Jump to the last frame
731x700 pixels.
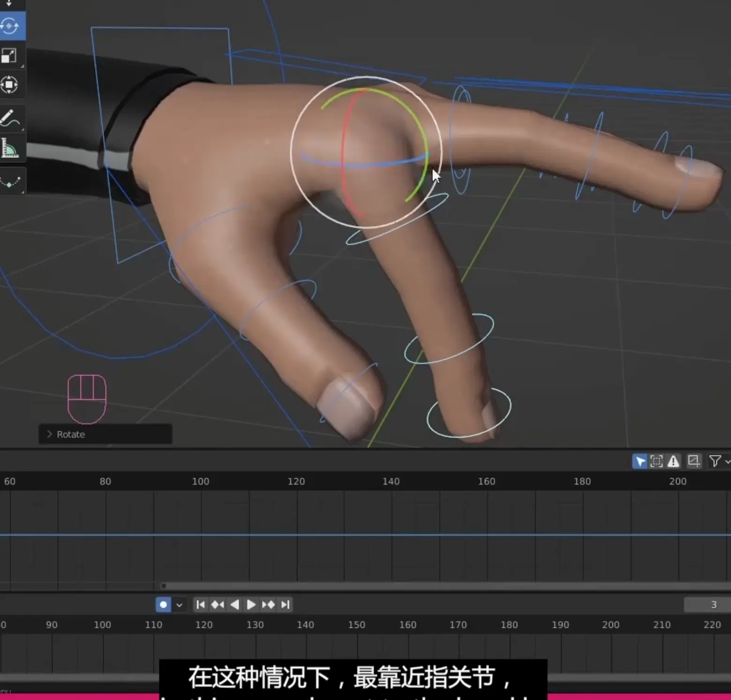[285, 605]
